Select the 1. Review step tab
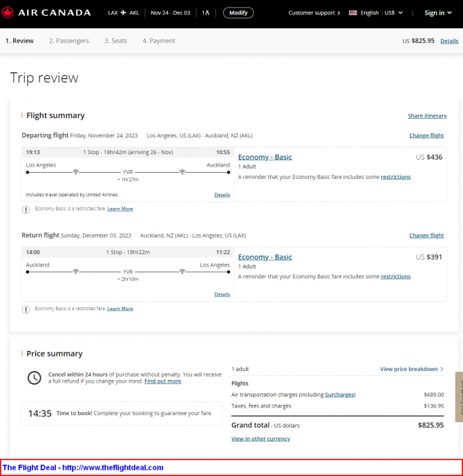This screenshot has width=463, height=476. 19,41
